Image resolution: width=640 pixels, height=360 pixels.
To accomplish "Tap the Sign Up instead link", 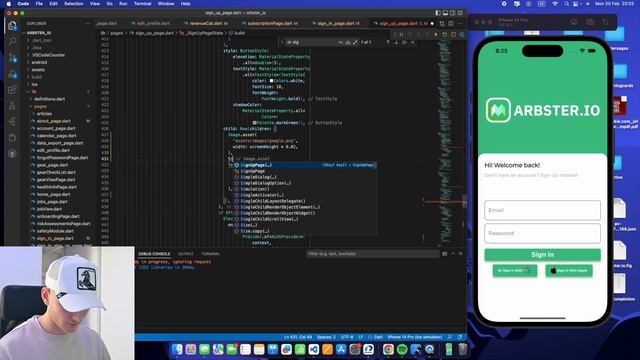I will tap(559, 175).
